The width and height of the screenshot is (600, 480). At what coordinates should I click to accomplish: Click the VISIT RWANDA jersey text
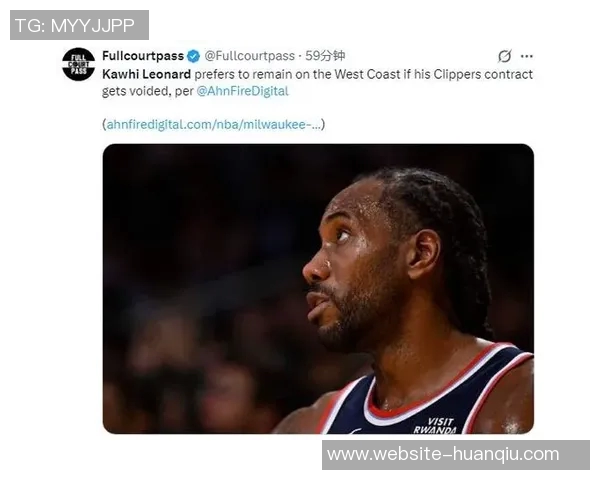point(435,426)
